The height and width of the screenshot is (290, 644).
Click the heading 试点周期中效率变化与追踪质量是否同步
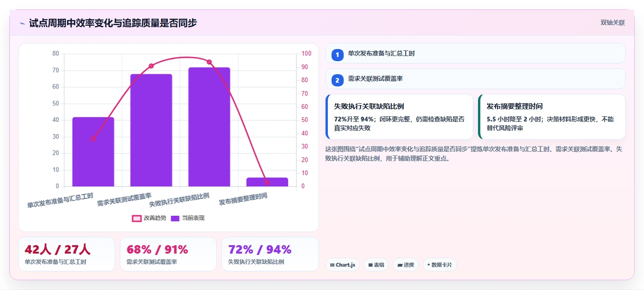point(113,23)
